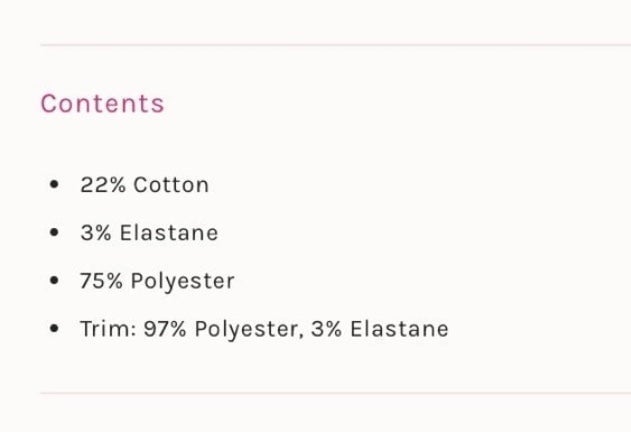Click the Trim composition list item
This screenshot has width=631, height=432.
click(x=264, y=329)
